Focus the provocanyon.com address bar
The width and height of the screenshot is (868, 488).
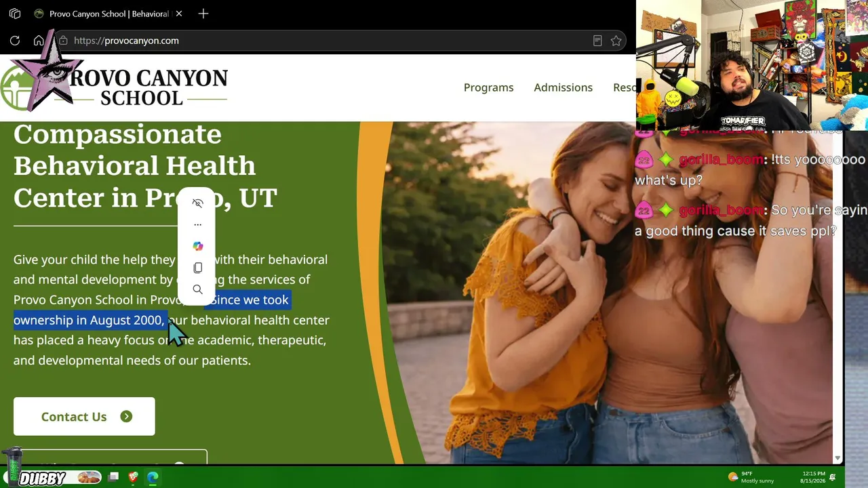coord(325,41)
